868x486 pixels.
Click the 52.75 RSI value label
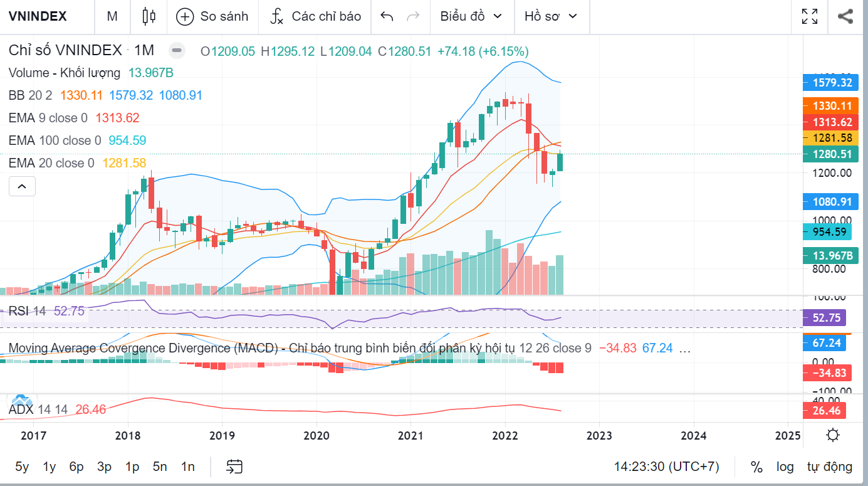825,318
